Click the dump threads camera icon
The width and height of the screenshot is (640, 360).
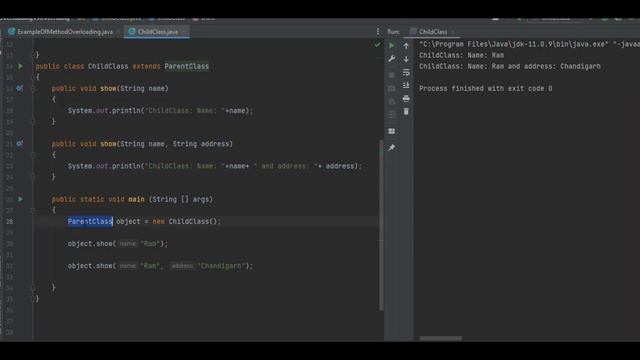click(392, 89)
